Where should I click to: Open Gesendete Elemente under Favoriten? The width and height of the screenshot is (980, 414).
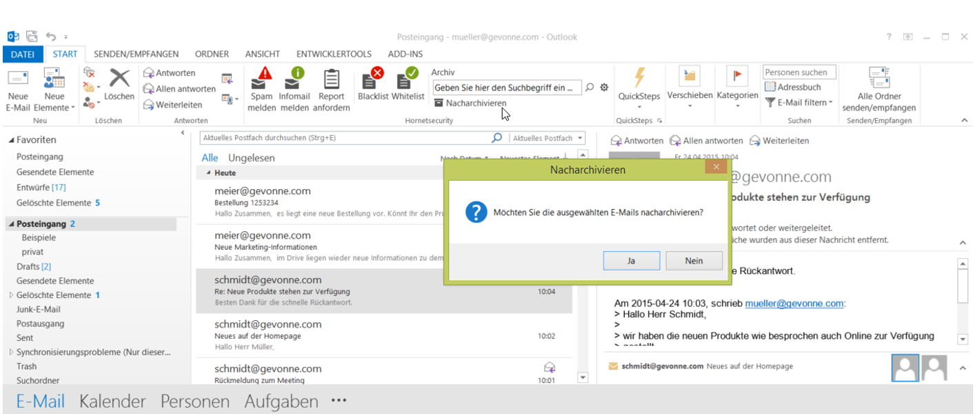55,172
